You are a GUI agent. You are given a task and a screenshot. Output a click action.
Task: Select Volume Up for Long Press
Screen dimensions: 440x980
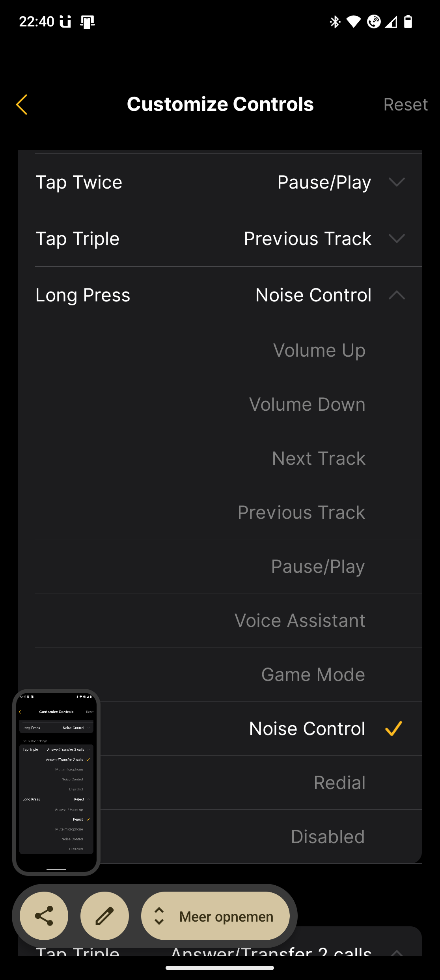(x=319, y=350)
